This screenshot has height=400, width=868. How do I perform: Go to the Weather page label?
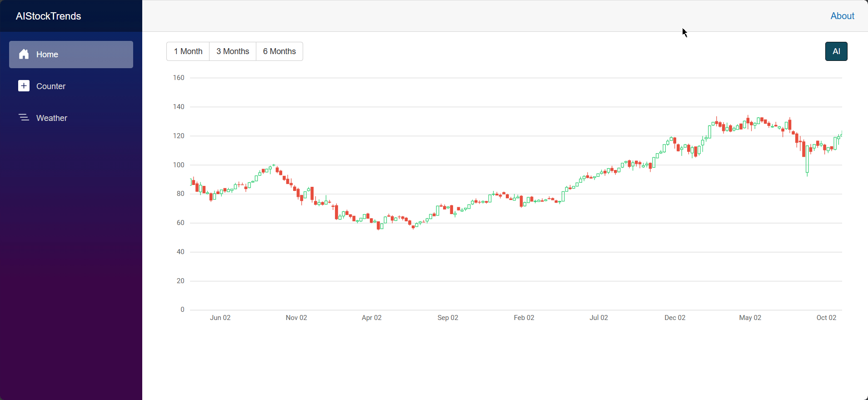[52, 118]
